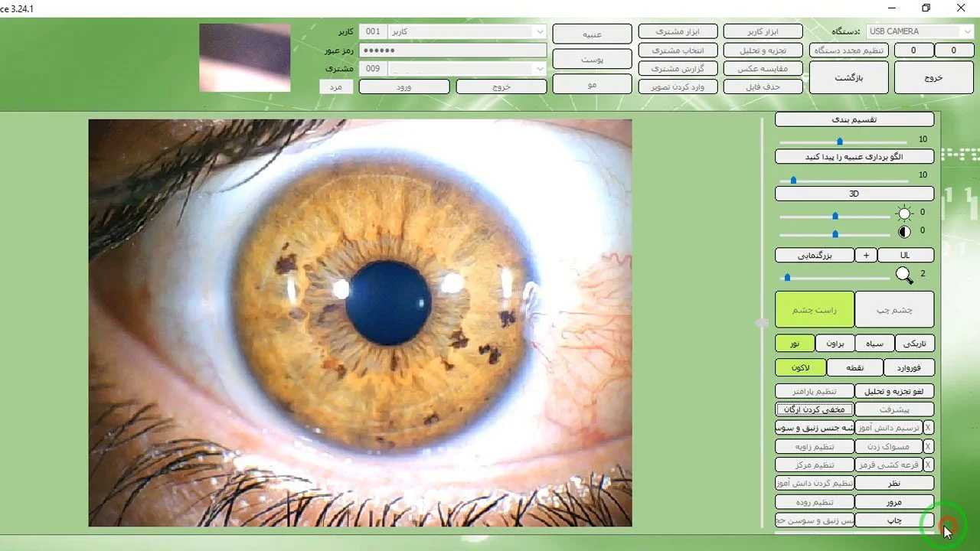Toggle the نور light mode option
The image size is (980, 551).
pos(795,344)
